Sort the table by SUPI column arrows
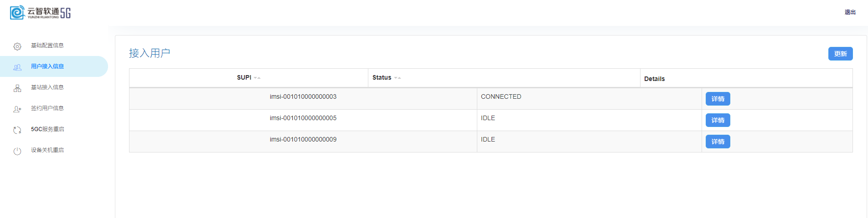Viewport: 868px width, 218px height. click(x=257, y=78)
